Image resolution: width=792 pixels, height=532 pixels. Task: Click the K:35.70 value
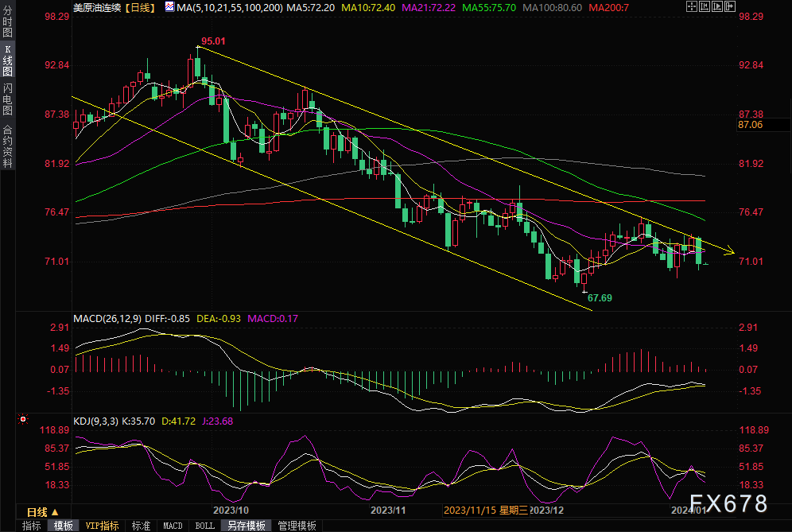point(138,421)
